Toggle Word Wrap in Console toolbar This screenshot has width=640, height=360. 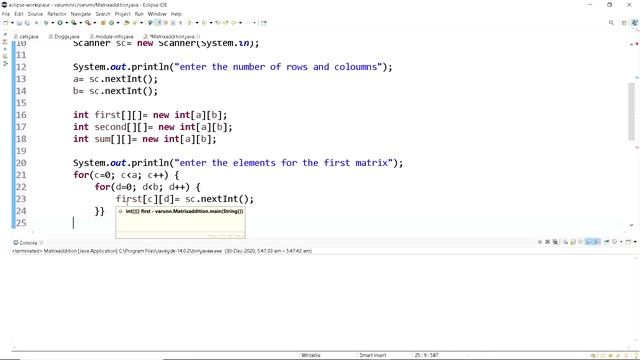(x=580, y=242)
